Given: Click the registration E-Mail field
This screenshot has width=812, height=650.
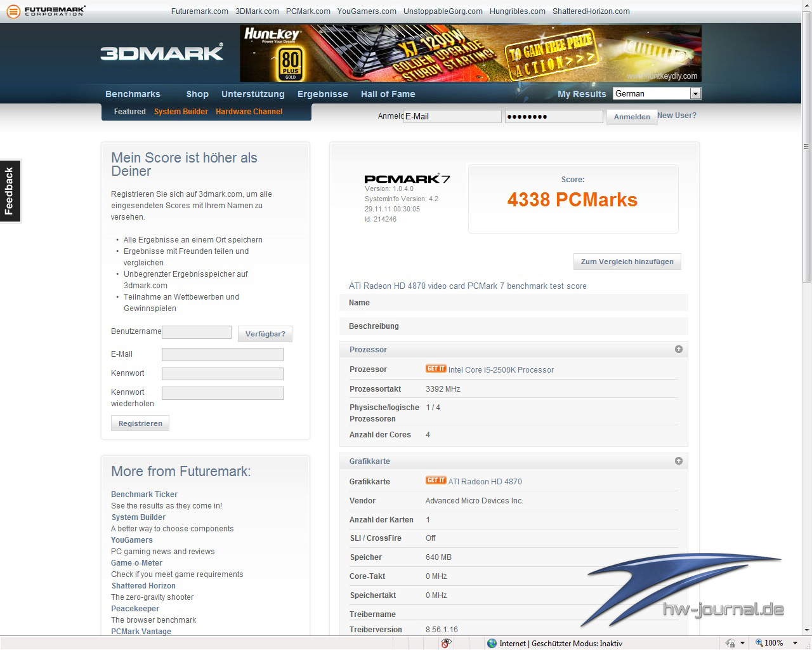Looking at the screenshot, I should [223, 355].
